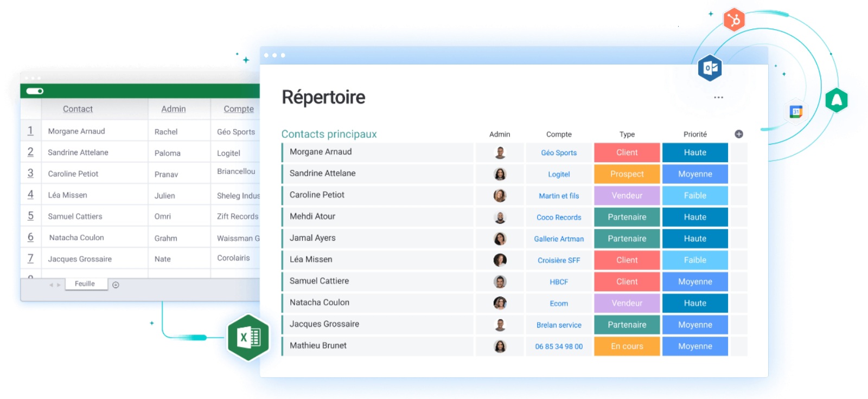This screenshot has width=868, height=399.
Task: Click the HubSpot integration icon
Action: [734, 20]
